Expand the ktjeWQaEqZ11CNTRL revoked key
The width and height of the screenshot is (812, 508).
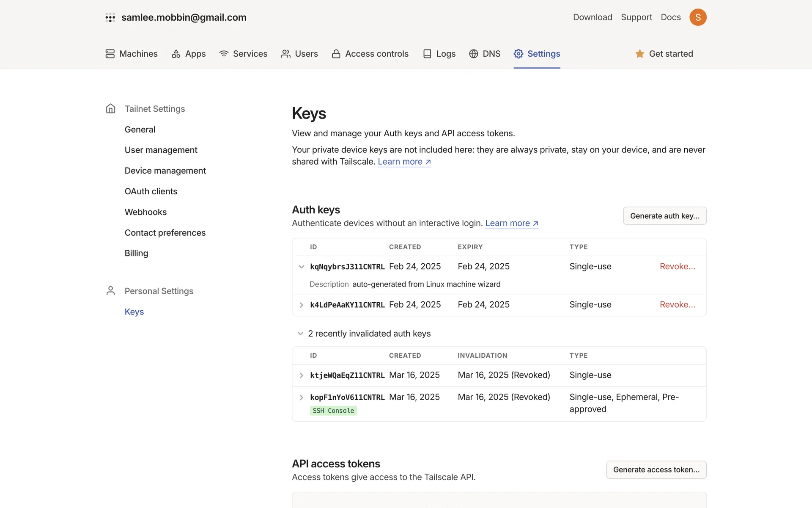(302, 375)
